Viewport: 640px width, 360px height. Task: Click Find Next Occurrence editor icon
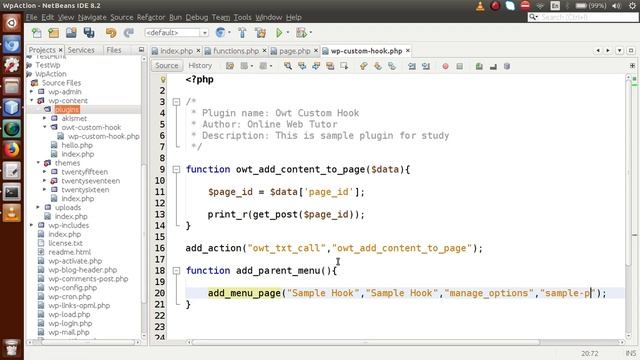coord(316,66)
